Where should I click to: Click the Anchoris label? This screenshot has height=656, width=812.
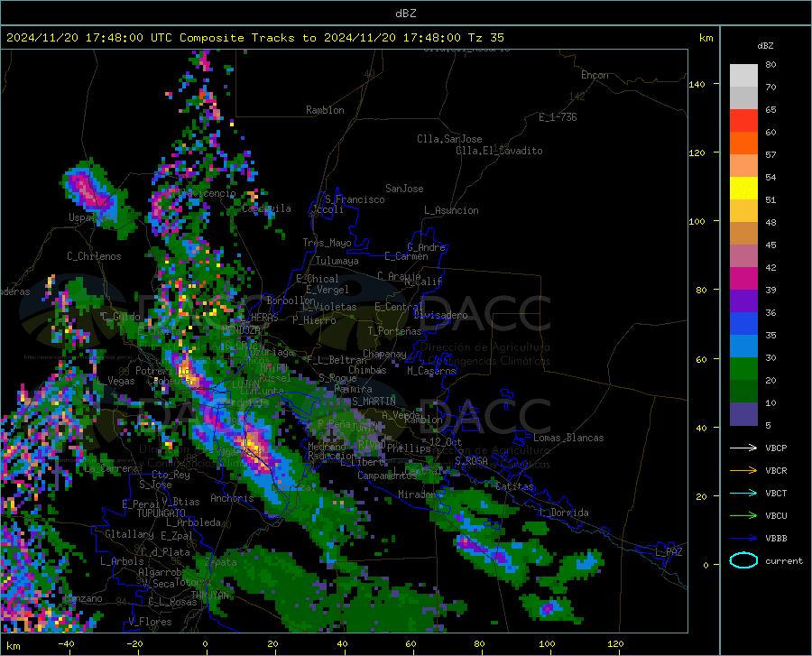[x=232, y=498]
